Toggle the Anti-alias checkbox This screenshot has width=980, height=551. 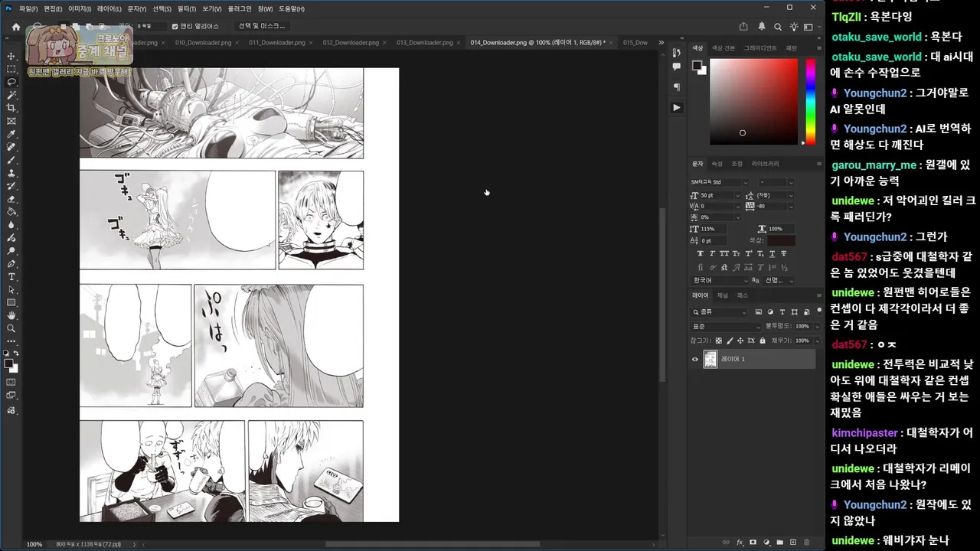point(175,26)
